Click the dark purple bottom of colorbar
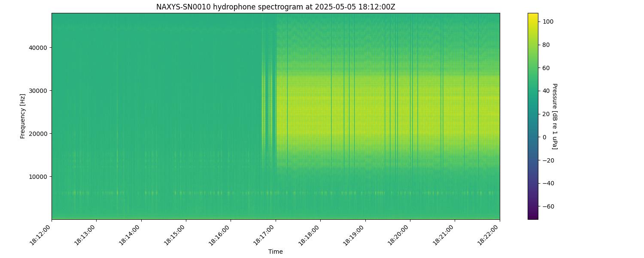This screenshot has width=644, height=258. [533, 216]
